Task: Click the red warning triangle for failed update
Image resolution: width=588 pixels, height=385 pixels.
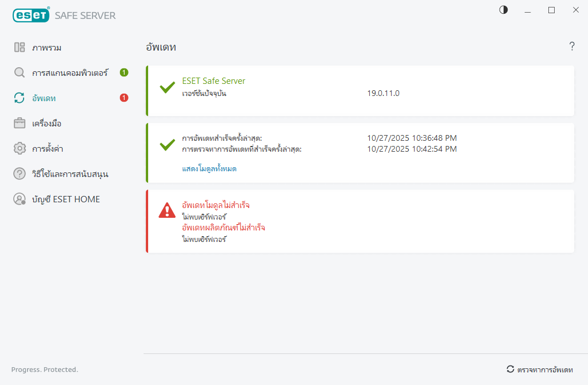Action: [x=167, y=211]
